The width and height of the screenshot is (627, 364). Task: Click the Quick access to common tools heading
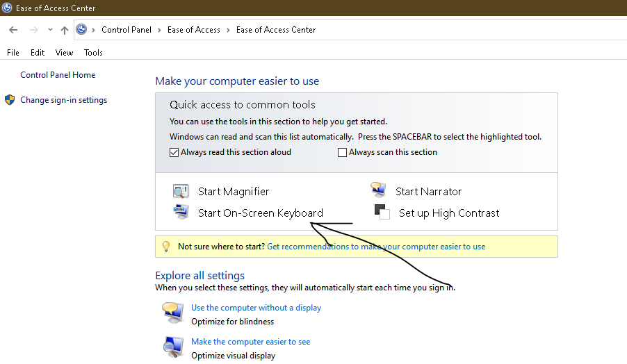tap(243, 105)
